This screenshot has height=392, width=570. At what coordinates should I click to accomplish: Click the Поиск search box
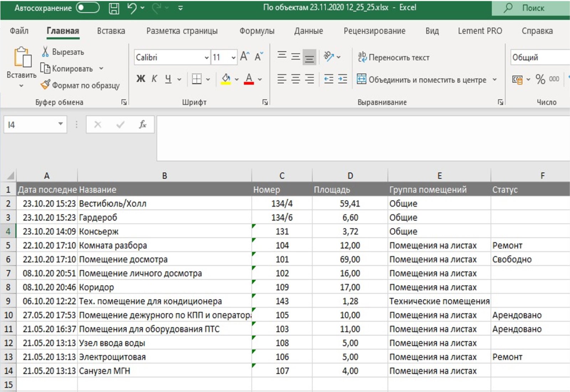pos(531,8)
